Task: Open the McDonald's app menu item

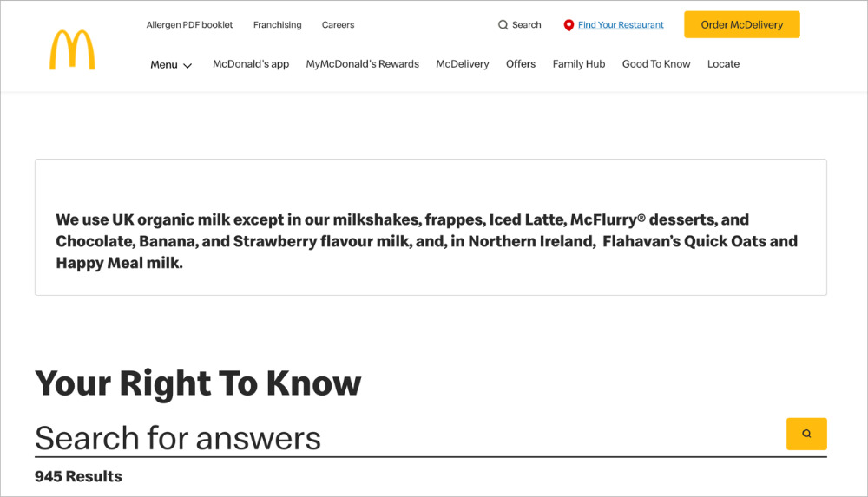Action: point(251,64)
